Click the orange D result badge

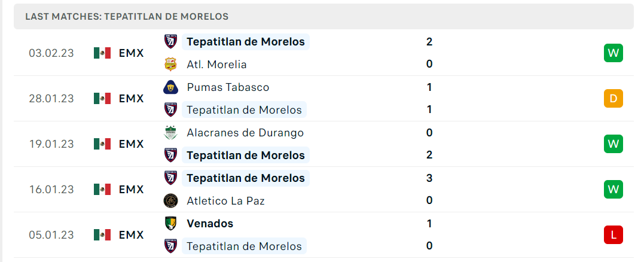[613, 99]
